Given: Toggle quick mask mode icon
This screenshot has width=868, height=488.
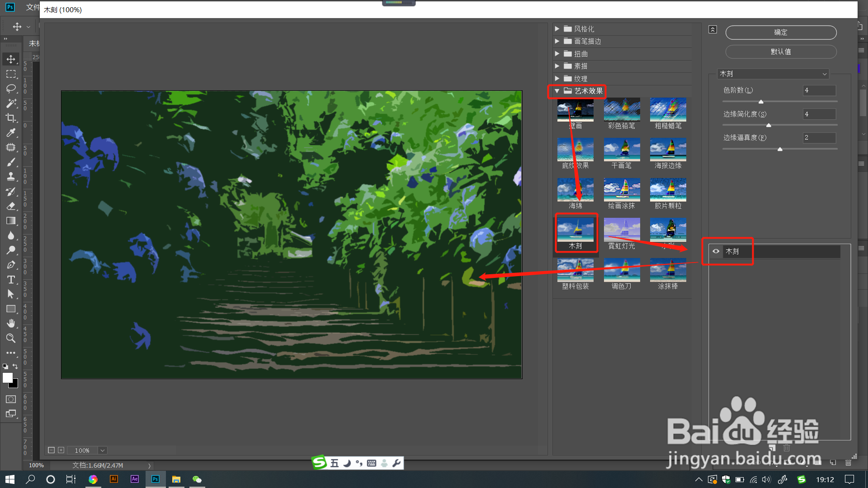Looking at the screenshot, I should pyautogui.click(x=11, y=399).
